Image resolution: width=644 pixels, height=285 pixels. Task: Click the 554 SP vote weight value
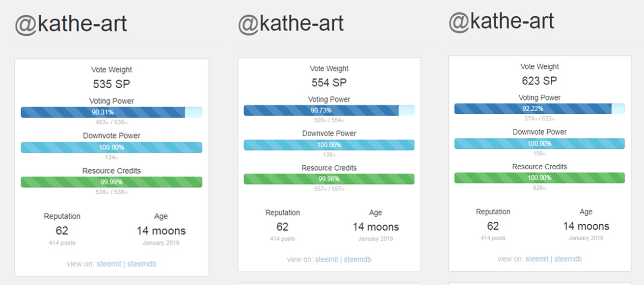[330, 82]
